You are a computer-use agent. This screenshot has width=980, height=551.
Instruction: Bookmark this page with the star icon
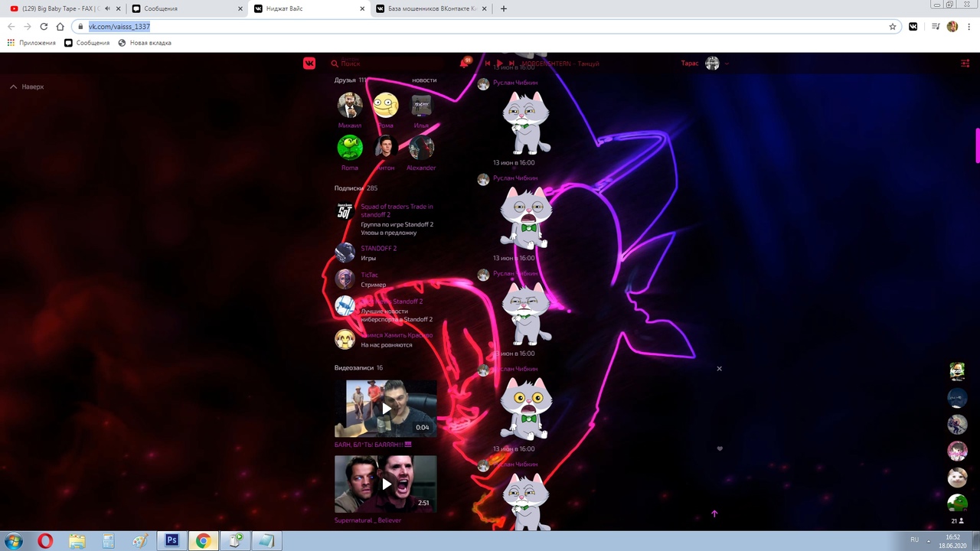click(x=893, y=26)
